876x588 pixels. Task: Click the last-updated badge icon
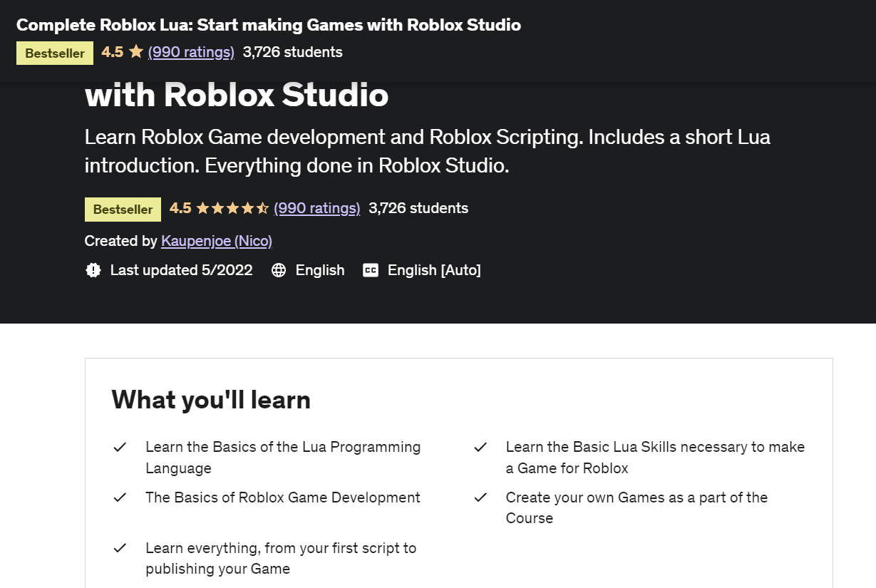(x=93, y=270)
